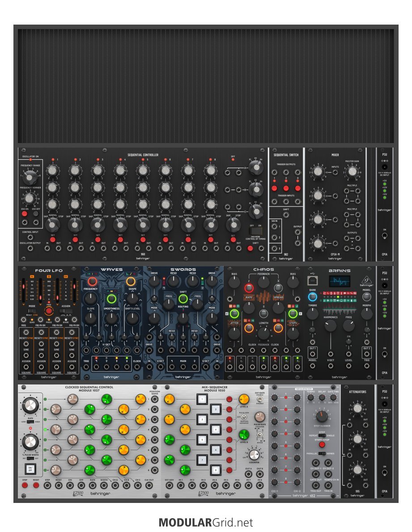The width and height of the screenshot is (412, 532).
Task: Toggle the top-row PSU ON switch
Action: point(385,235)
